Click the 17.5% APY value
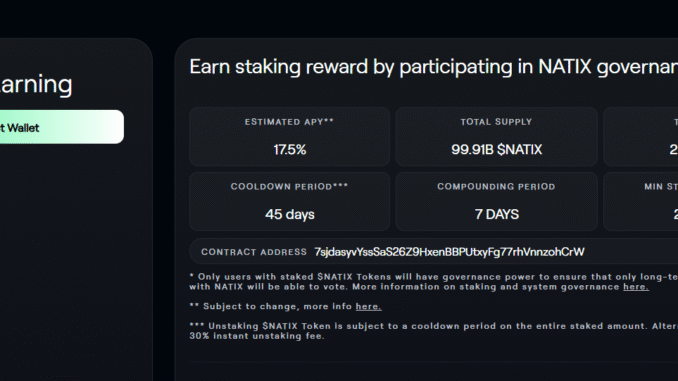This screenshot has width=678, height=381. click(x=290, y=150)
